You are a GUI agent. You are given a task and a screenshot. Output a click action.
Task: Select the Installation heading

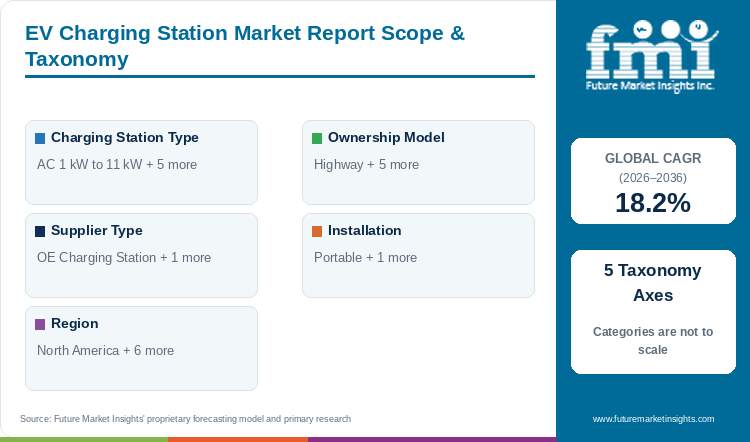tap(364, 231)
